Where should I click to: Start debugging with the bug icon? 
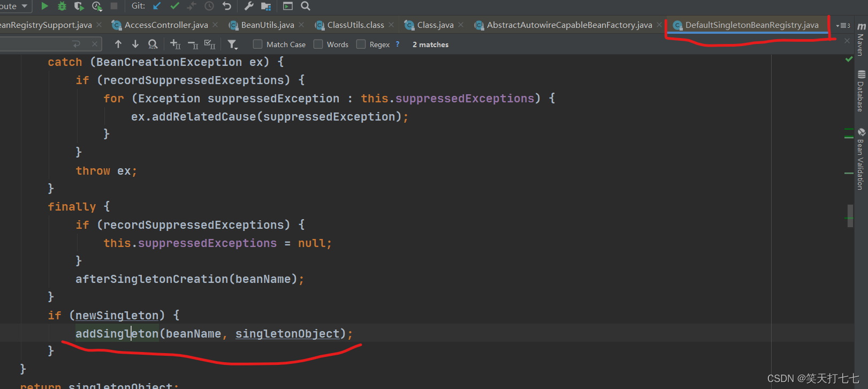(x=62, y=6)
